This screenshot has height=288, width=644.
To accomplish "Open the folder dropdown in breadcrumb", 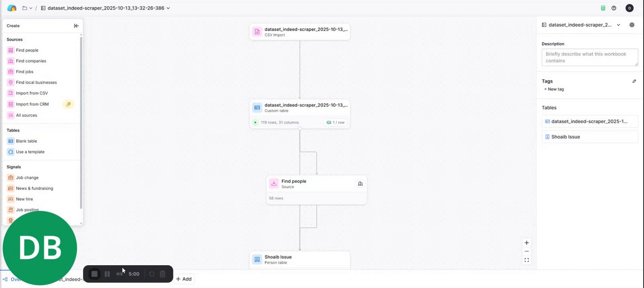I will [27, 8].
